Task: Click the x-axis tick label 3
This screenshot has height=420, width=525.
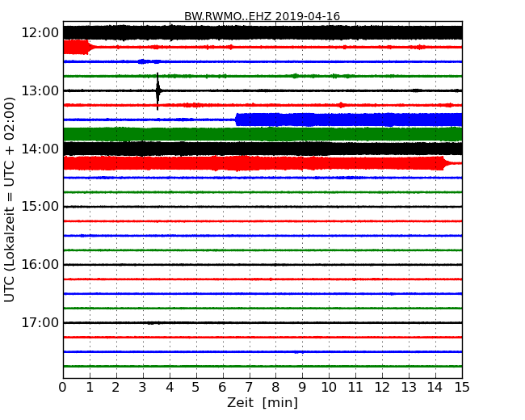Action: coord(143,387)
